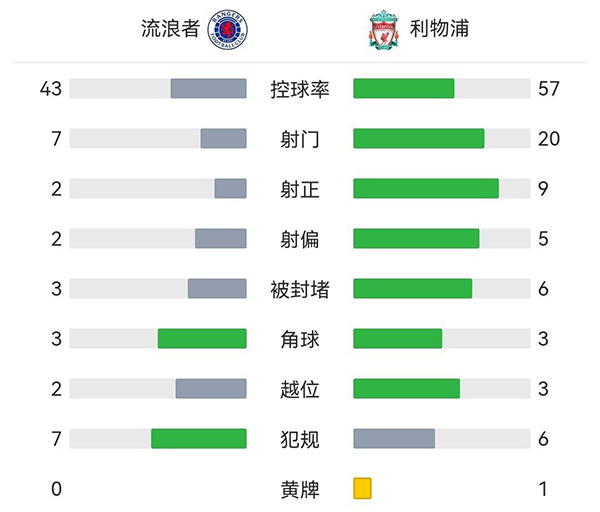Click Rangers' green fouls bar

tap(199, 439)
